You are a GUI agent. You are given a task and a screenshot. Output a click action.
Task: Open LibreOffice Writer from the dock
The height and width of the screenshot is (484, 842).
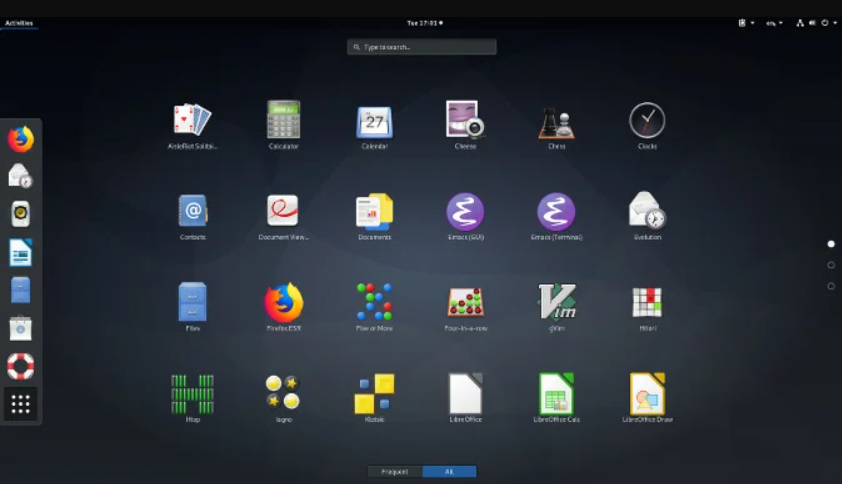click(x=20, y=252)
